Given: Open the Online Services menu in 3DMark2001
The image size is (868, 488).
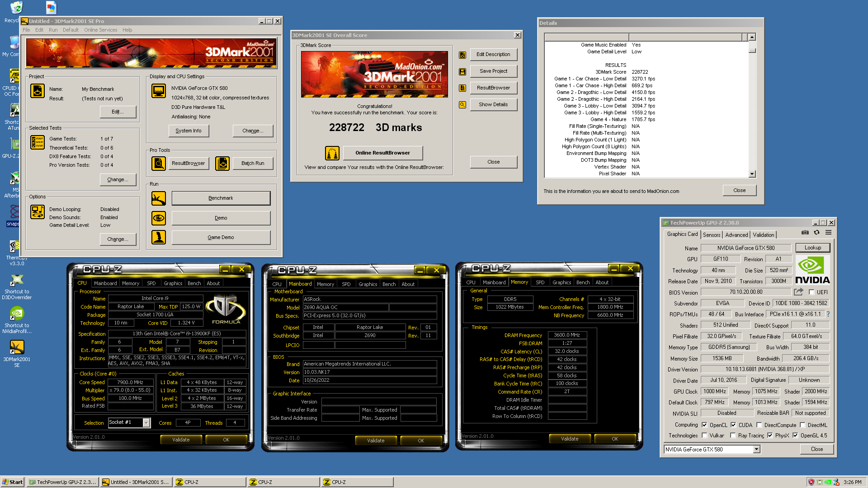Looking at the screenshot, I should point(100,30).
